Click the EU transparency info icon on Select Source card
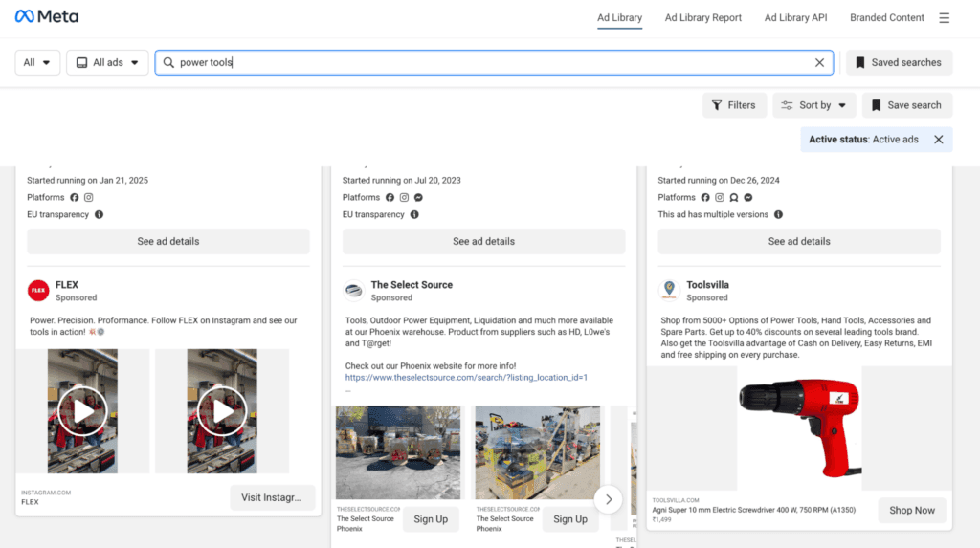Screen dimensions: 980x548 click(414, 214)
